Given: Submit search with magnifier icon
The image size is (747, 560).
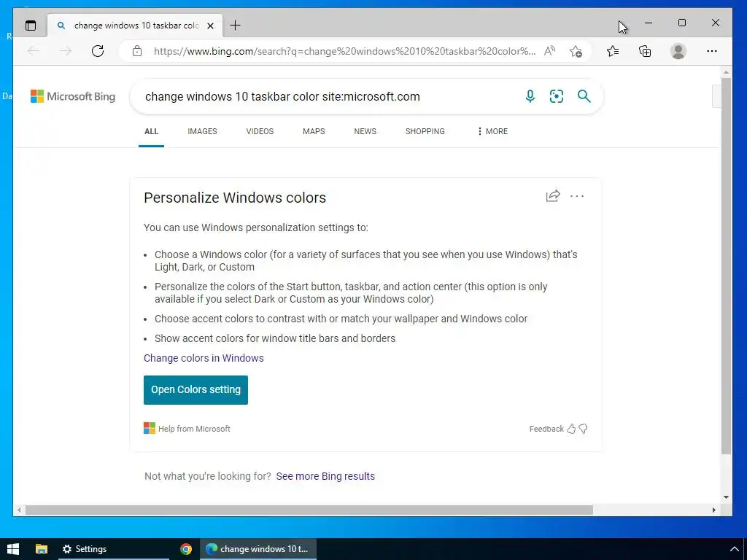Looking at the screenshot, I should [584, 96].
